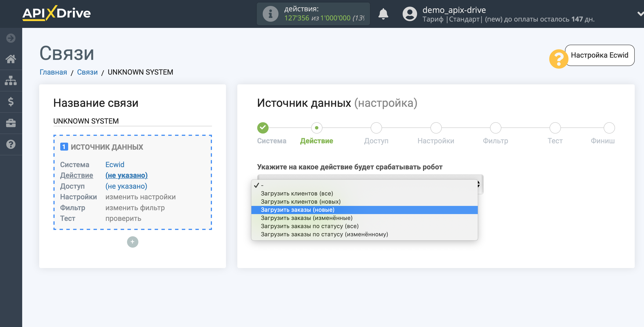Image resolution: width=644 pixels, height=327 pixels.
Task: Add a new block with plus button
Action: [132, 242]
